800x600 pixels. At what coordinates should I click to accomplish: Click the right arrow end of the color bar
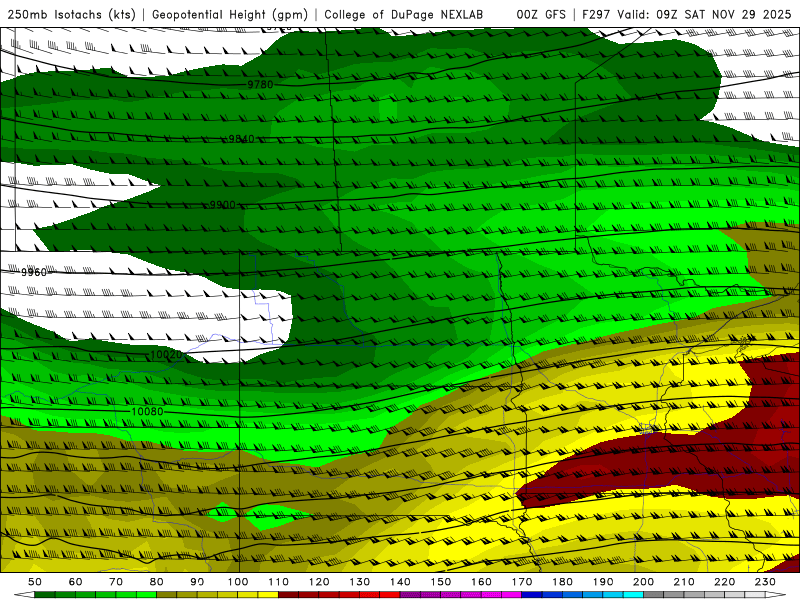coord(776,595)
